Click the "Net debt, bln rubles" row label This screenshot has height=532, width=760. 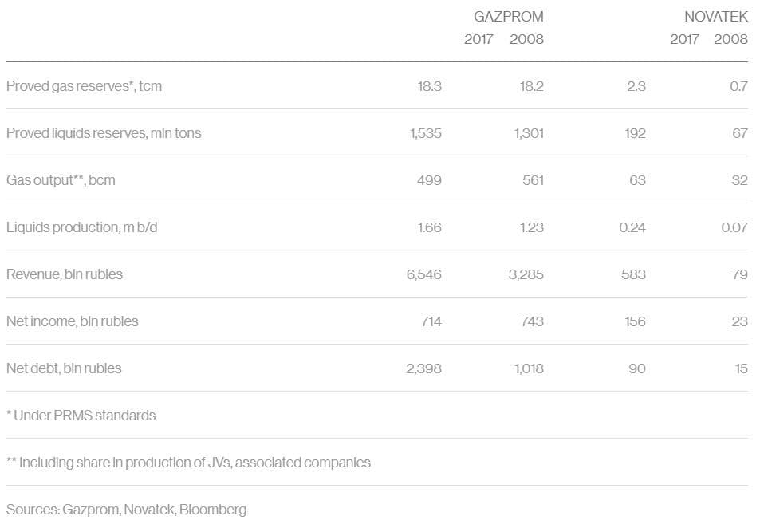tap(64, 368)
